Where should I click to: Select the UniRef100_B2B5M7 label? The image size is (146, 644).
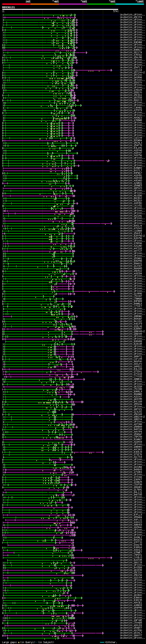tap(131, 329)
